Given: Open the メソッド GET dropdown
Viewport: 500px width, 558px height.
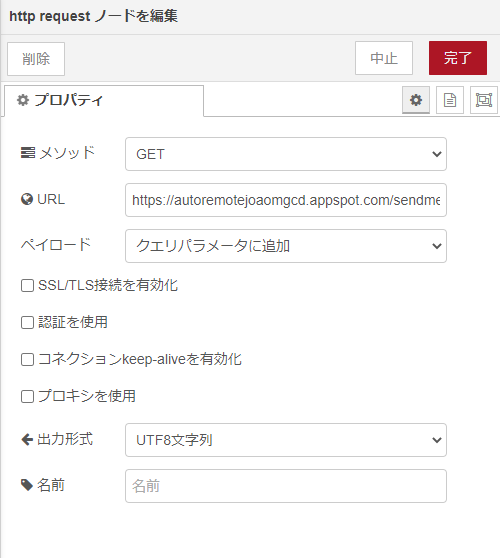Looking at the screenshot, I should [286, 154].
